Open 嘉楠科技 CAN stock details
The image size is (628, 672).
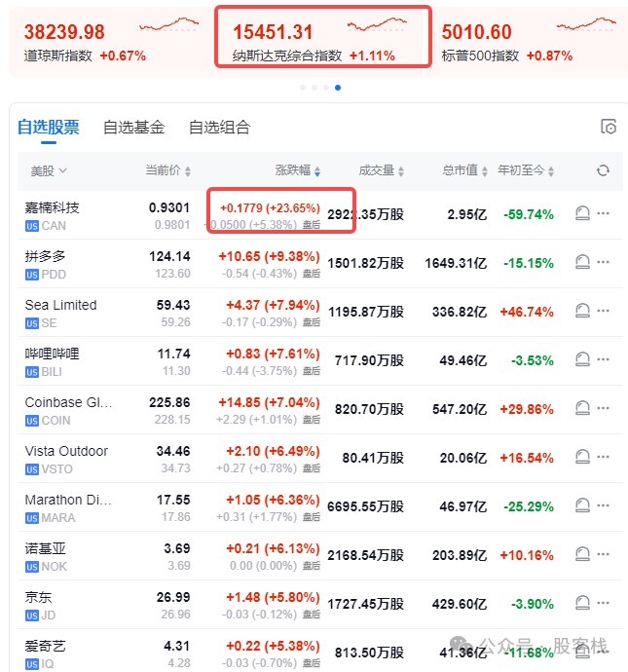(x=52, y=216)
